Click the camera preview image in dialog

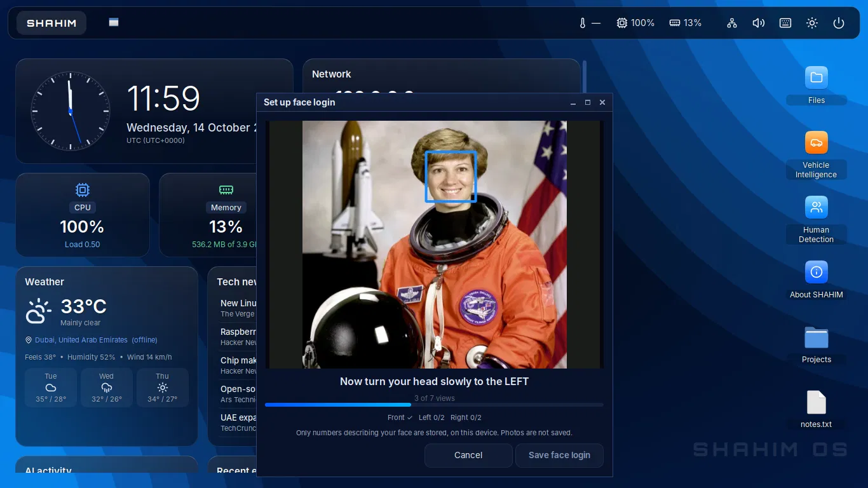434,245
